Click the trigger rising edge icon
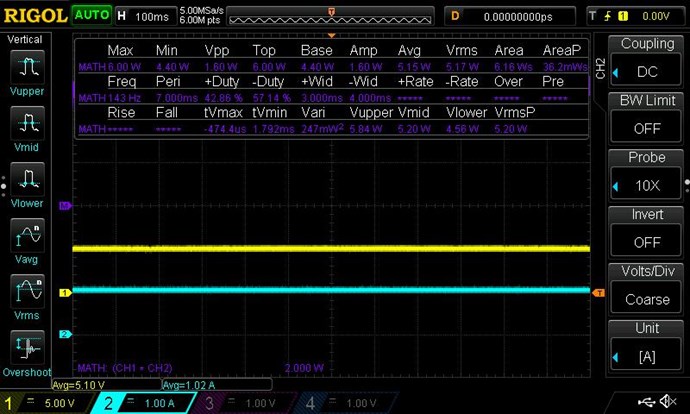 (x=608, y=17)
